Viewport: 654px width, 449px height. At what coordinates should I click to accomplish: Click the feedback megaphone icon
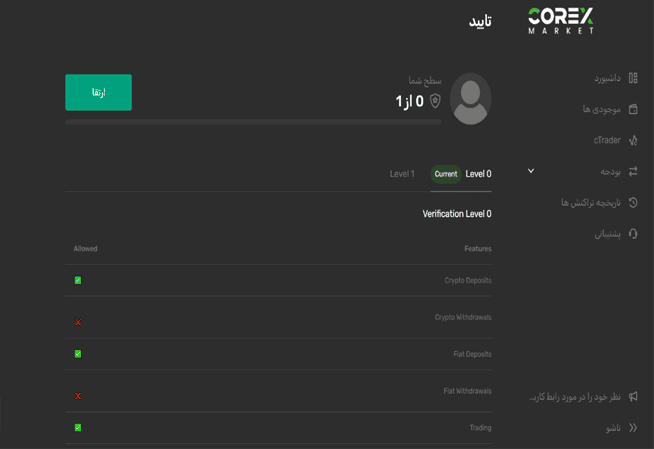point(633,396)
